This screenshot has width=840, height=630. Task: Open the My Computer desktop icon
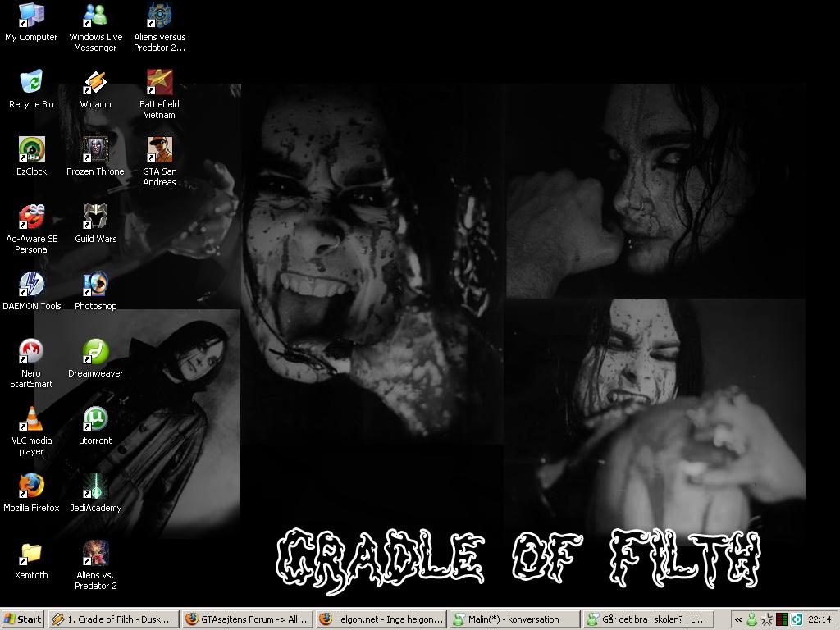click(x=31, y=16)
